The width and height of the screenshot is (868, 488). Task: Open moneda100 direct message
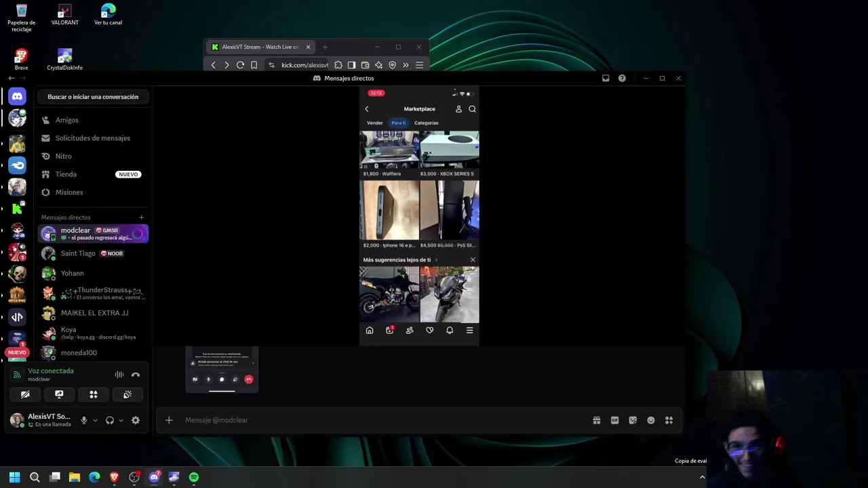click(93, 352)
